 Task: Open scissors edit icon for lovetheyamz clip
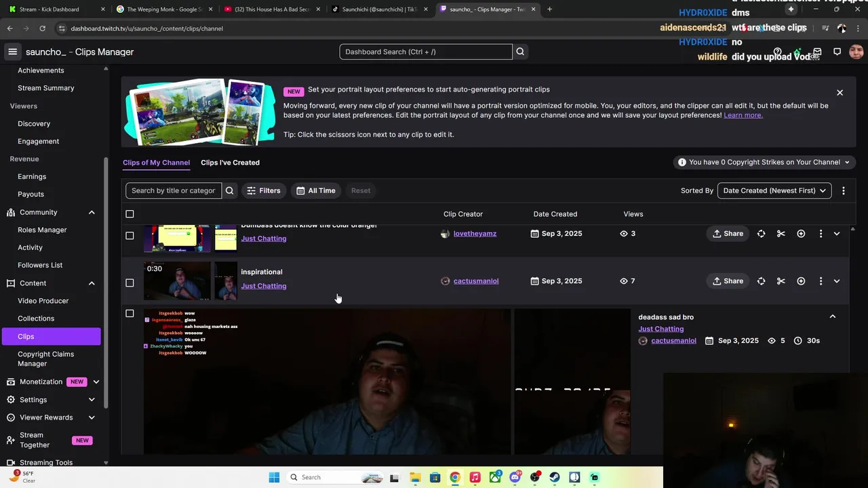781,233
